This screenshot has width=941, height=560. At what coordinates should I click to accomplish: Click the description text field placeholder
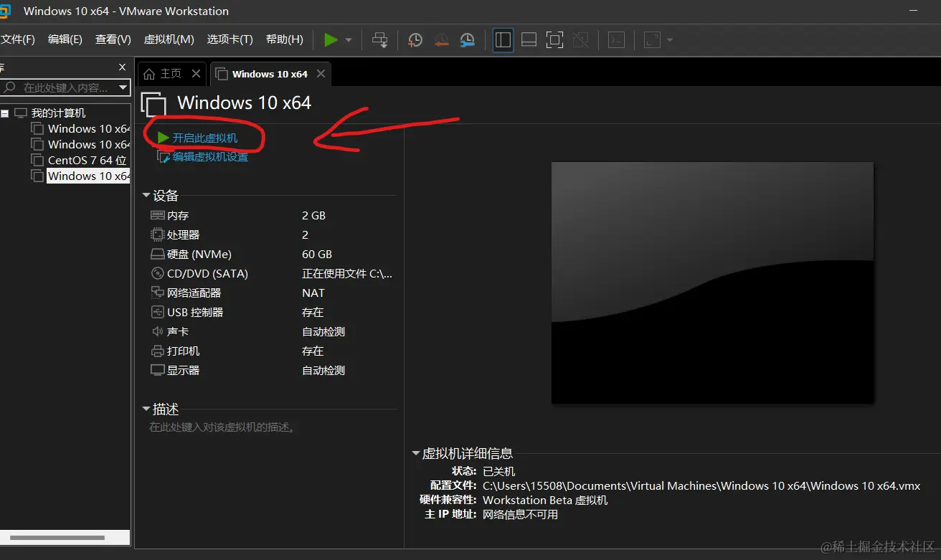222,427
